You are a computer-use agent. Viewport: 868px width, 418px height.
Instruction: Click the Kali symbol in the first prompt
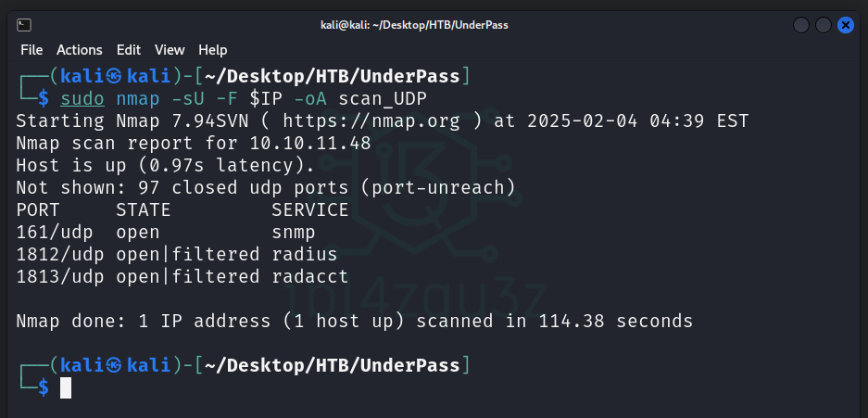(x=115, y=75)
